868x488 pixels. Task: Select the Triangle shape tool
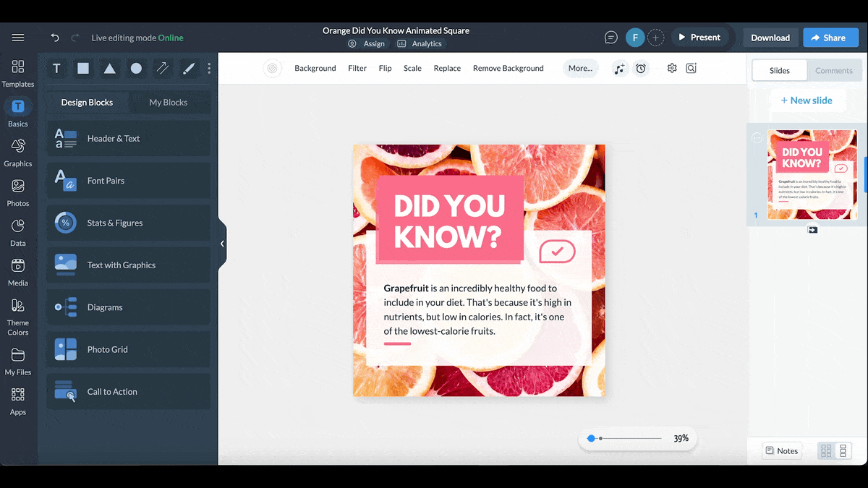[x=109, y=68]
